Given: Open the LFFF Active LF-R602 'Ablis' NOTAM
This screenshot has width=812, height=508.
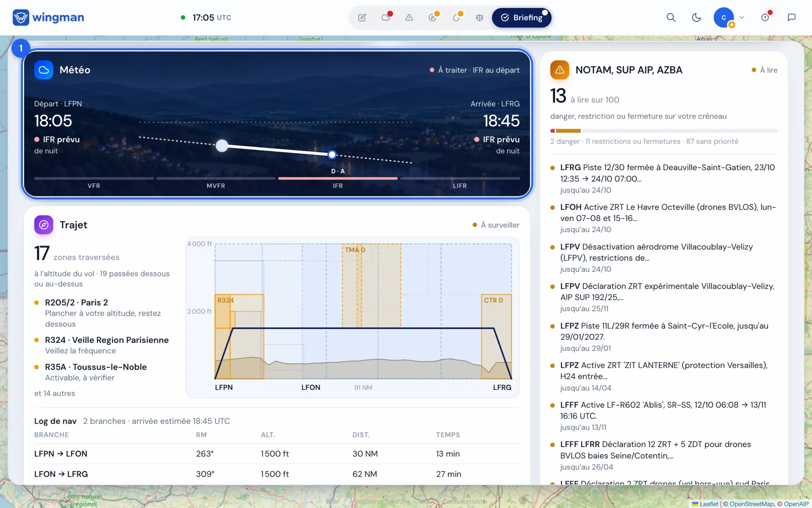Looking at the screenshot, I should pos(664,416).
